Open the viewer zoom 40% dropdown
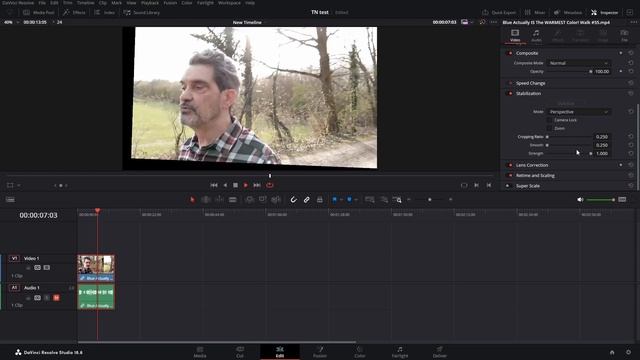This screenshot has width=640, height=360. [x=11, y=22]
